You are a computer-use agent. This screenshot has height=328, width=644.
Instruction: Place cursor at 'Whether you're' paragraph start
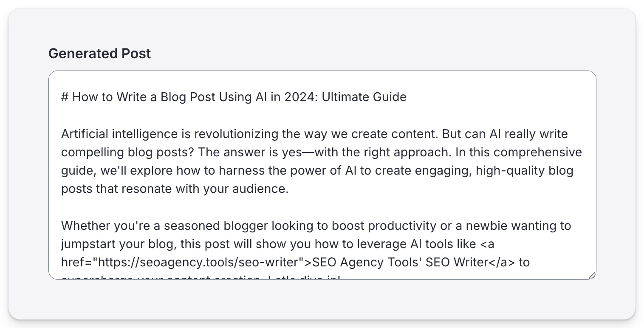click(x=62, y=226)
